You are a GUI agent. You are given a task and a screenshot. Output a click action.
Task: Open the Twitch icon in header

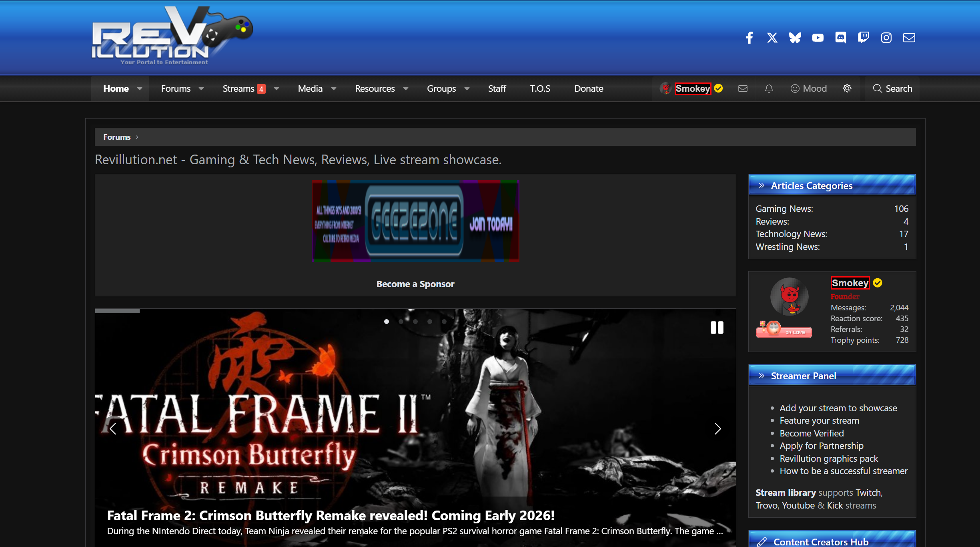[864, 38]
